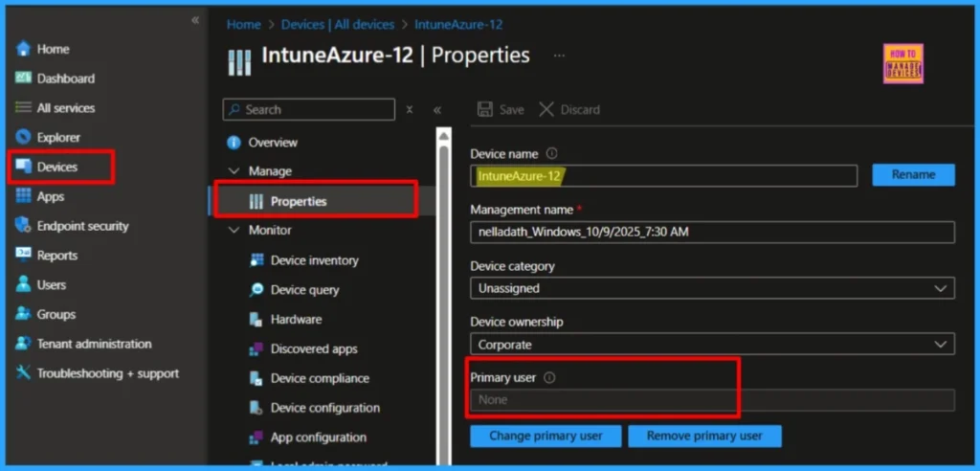The width and height of the screenshot is (980, 471).
Task: Open Tenant administration in sidebar
Action: [94, 344]
